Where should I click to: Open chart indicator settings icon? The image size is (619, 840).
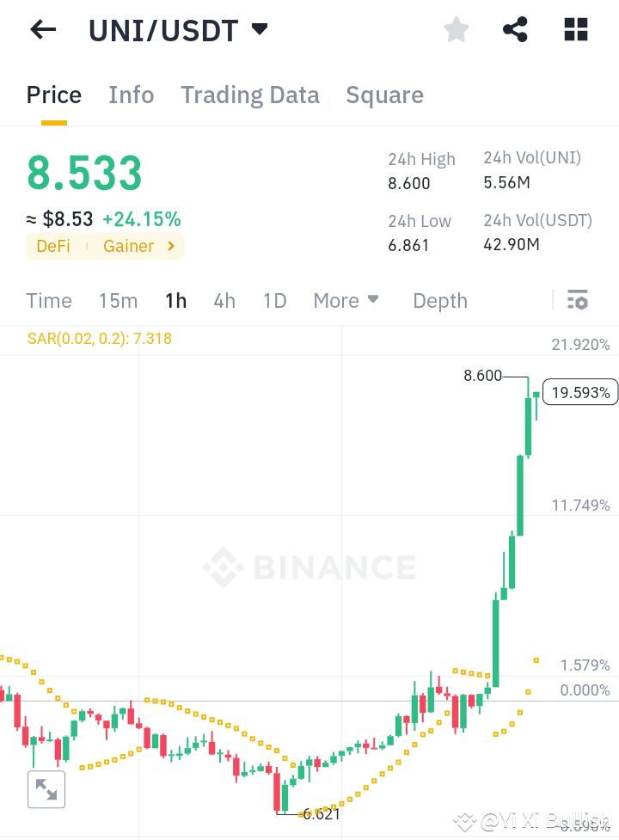pyautogui.click(x=578, y=300)
